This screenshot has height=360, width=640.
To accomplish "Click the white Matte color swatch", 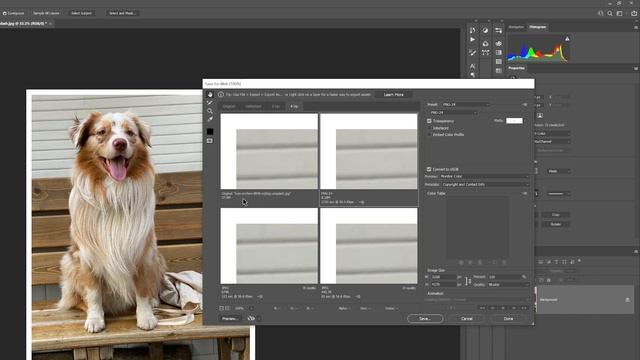I will click(x=514, y=121).
